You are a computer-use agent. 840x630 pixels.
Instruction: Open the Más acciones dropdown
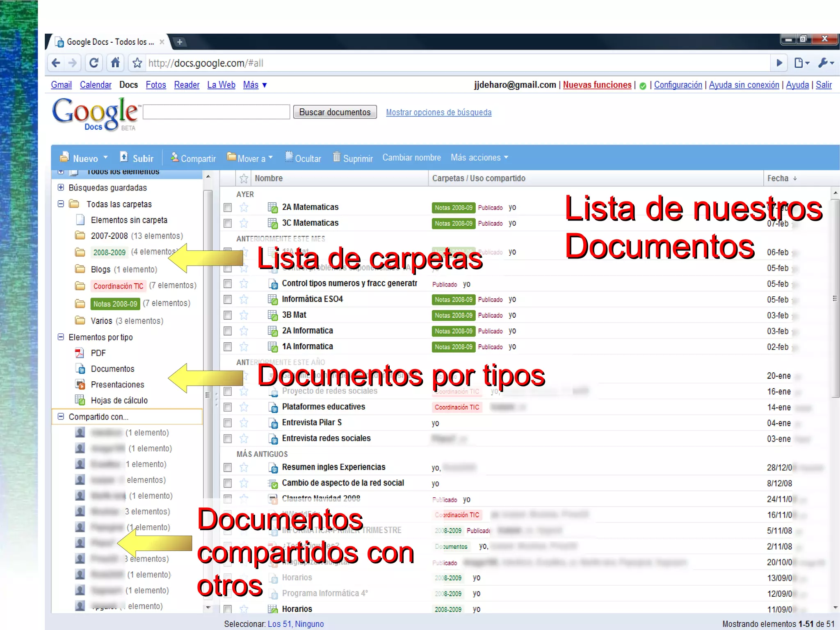point(479,158)
